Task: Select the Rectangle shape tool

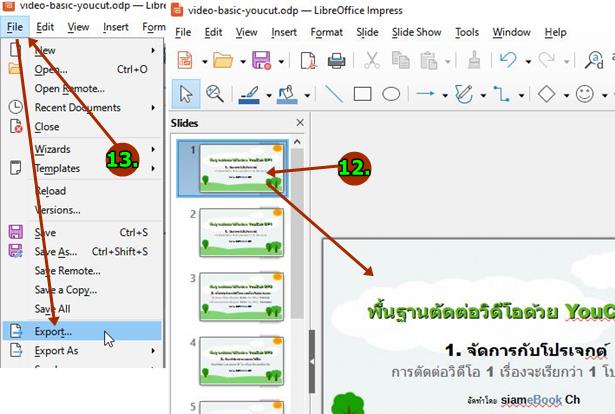Action: click(362, 94)
